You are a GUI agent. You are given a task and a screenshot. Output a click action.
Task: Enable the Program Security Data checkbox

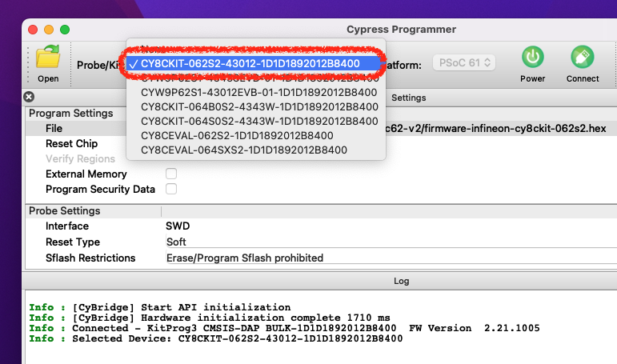pyautogui.click(x=171, y=189)
